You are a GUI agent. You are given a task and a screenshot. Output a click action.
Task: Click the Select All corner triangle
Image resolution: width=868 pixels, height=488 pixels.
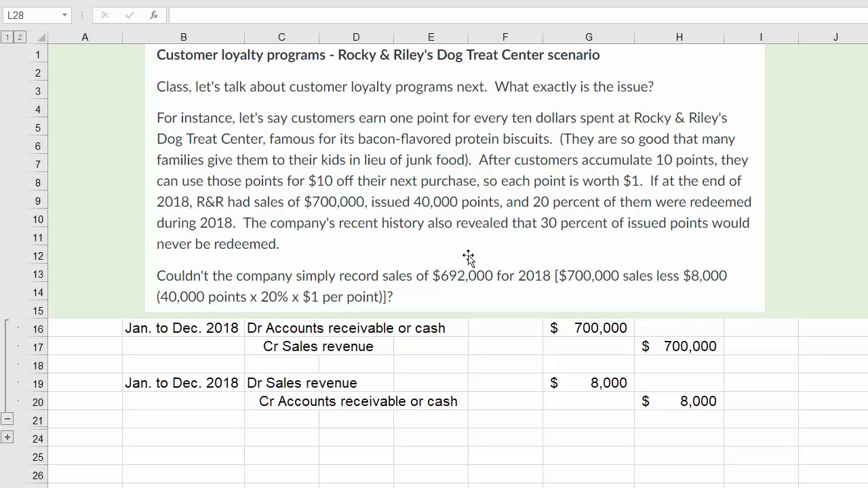41,37
